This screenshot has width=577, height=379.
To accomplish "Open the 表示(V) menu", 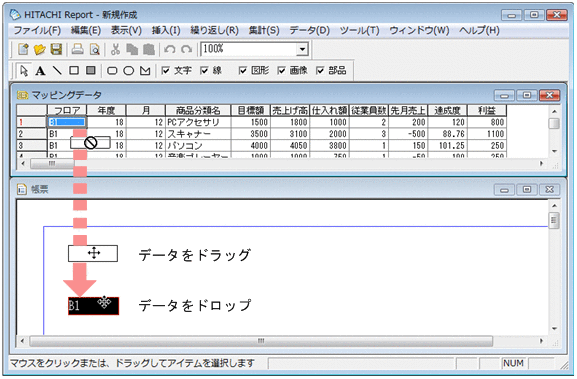I will [126, 30].
